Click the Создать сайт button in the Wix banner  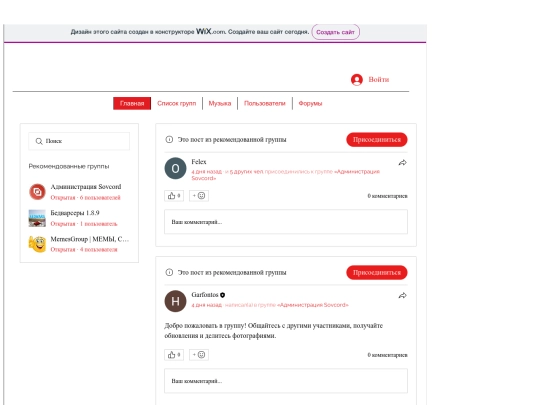click(335, 32)
